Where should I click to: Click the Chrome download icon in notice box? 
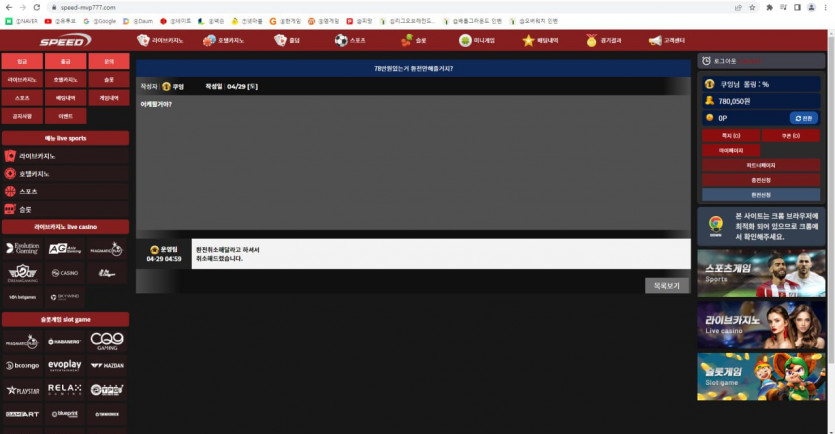tap(716, 226)
